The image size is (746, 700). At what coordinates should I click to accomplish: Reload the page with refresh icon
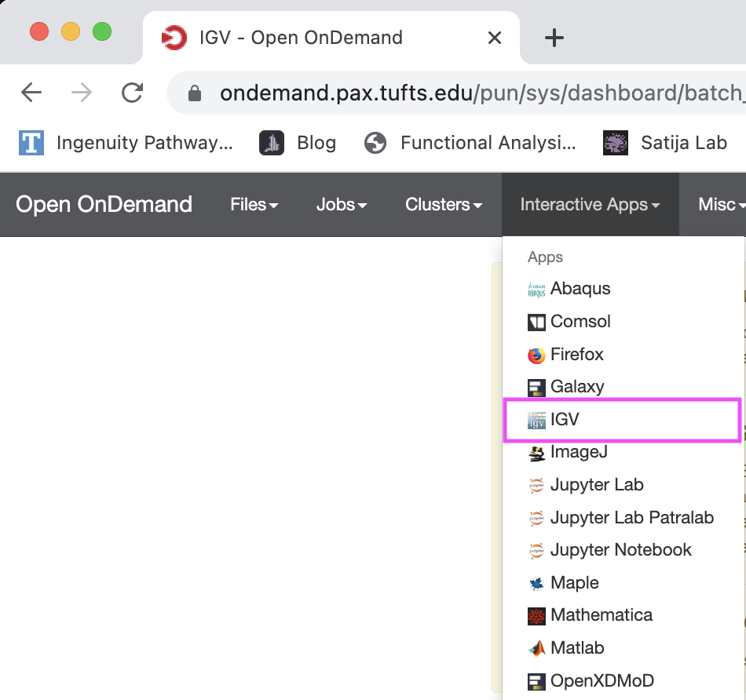tap(132, 93)
